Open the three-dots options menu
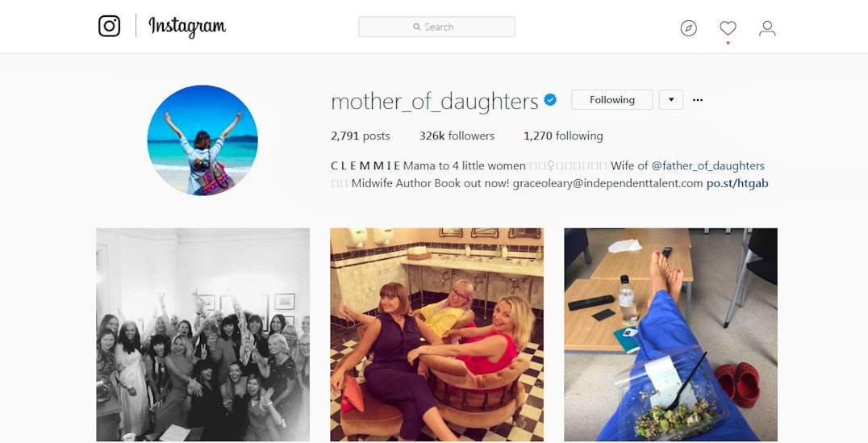This screenshot has height=443, width=868. [698, 100]
